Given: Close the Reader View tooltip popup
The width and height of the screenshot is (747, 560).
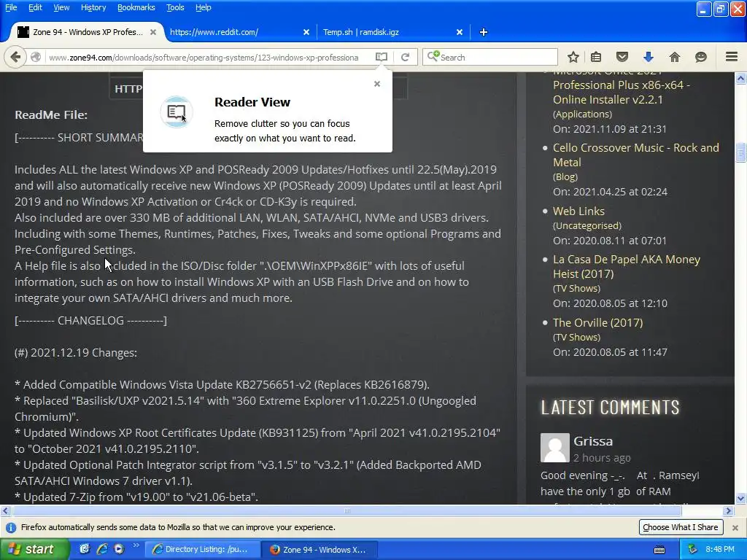Looking at the screenshot, I should pyautogui.click(x=377, y=84).
